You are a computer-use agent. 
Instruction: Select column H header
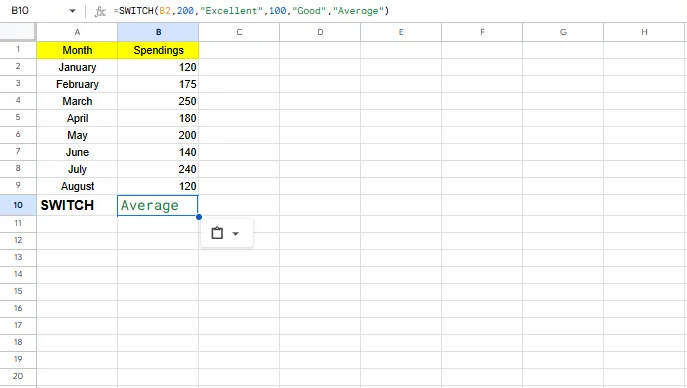coord(645,32)
